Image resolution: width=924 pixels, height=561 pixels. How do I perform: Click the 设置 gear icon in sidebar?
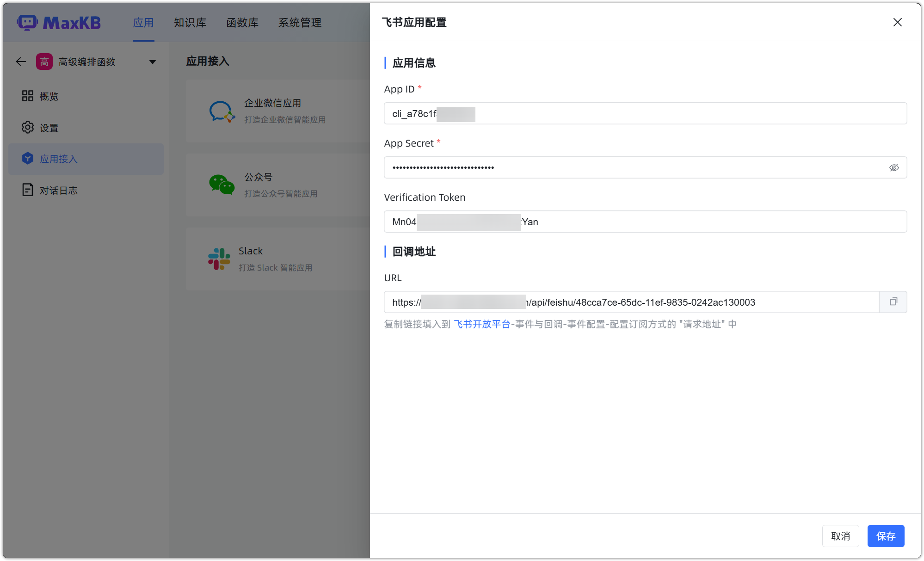tap(27, 128)
